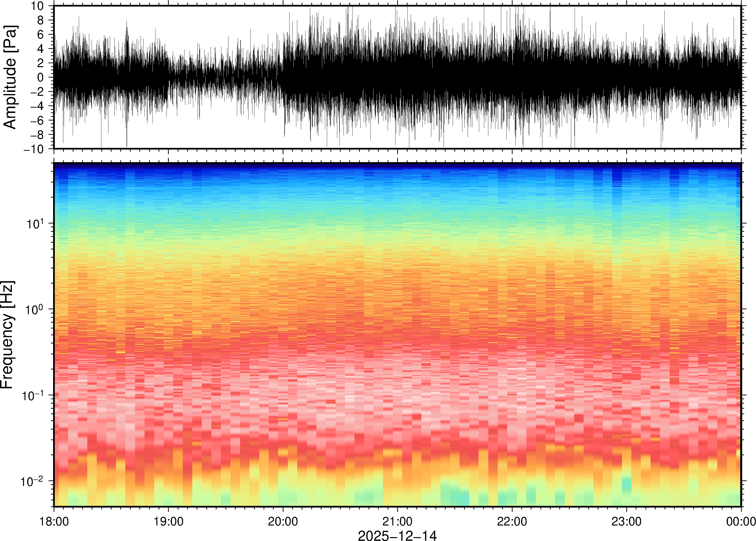Click the 21:00 time axis label
Screen dimensions: 756x541
tap(397, 521)
